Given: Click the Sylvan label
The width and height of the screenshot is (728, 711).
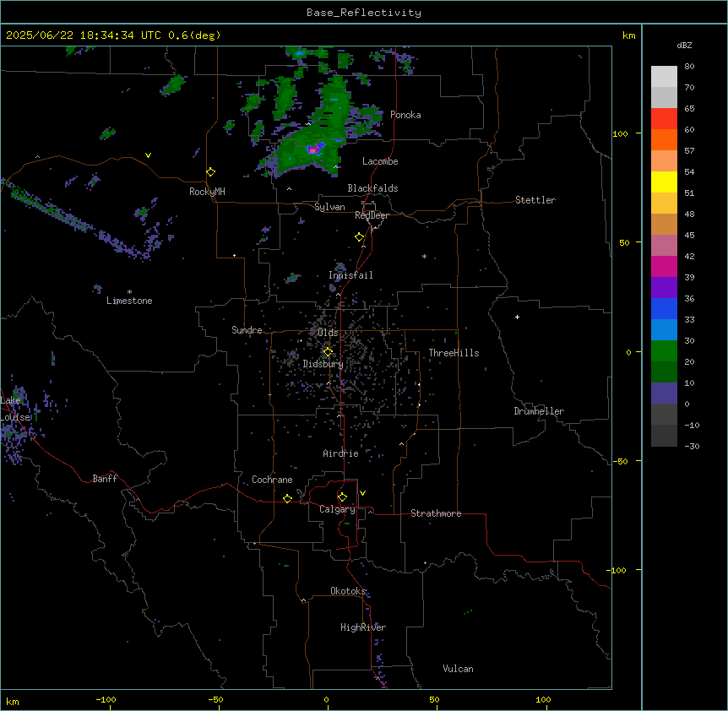Looking at the screenshot, I should pos(329,207).
